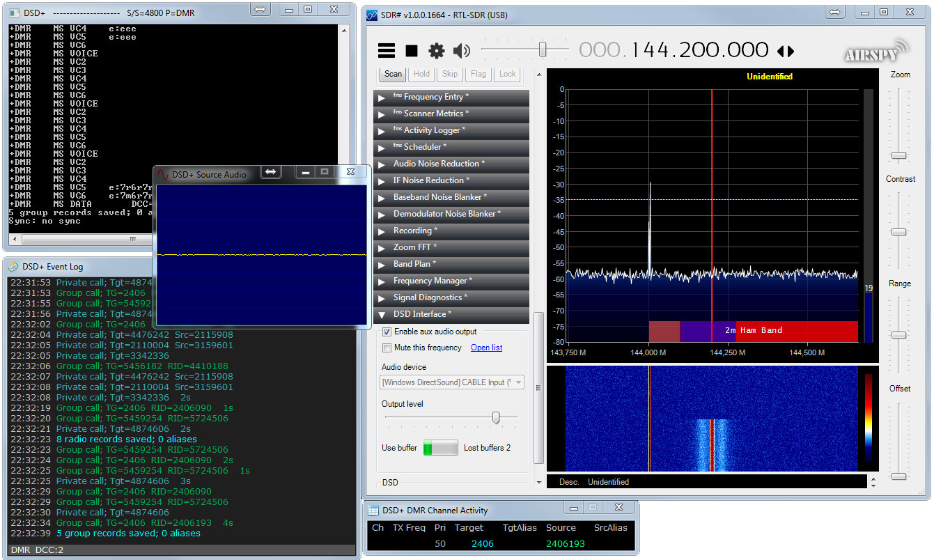
Task: Click the 'Sync: no sync' console line
Action: [45, 221]
